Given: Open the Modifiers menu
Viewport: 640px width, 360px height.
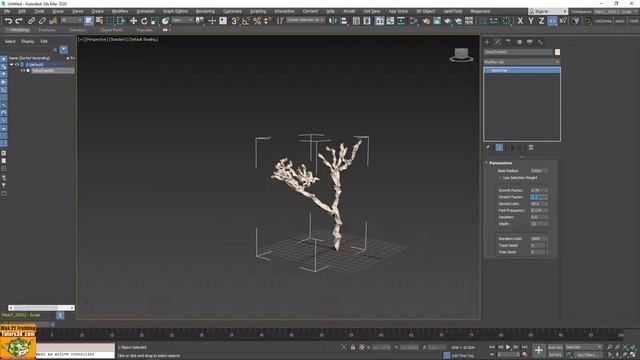Looking at the screenshot, I should [x=120, y=11].
